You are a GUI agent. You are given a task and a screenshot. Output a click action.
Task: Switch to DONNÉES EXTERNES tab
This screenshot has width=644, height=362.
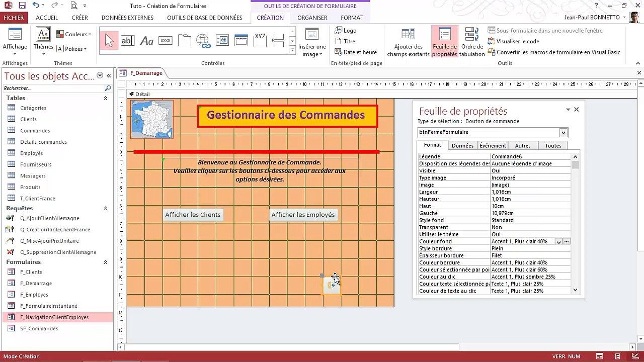coord(127,18)
